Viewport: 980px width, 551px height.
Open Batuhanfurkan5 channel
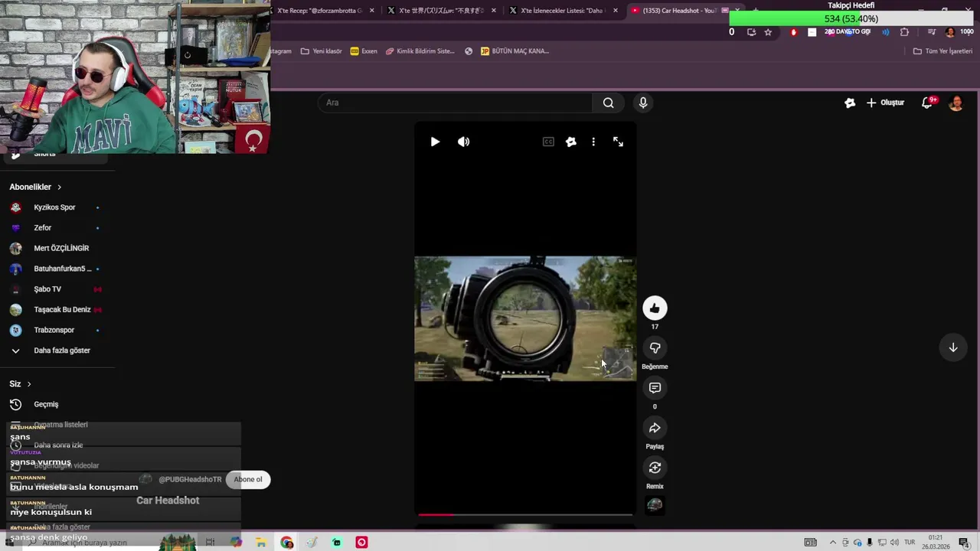pos(62,269)
